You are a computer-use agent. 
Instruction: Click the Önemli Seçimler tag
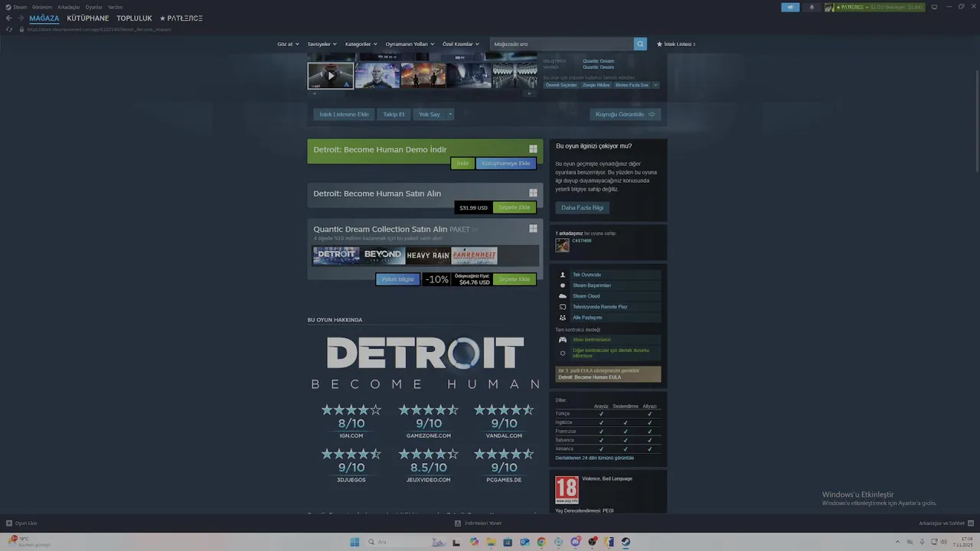561,85
